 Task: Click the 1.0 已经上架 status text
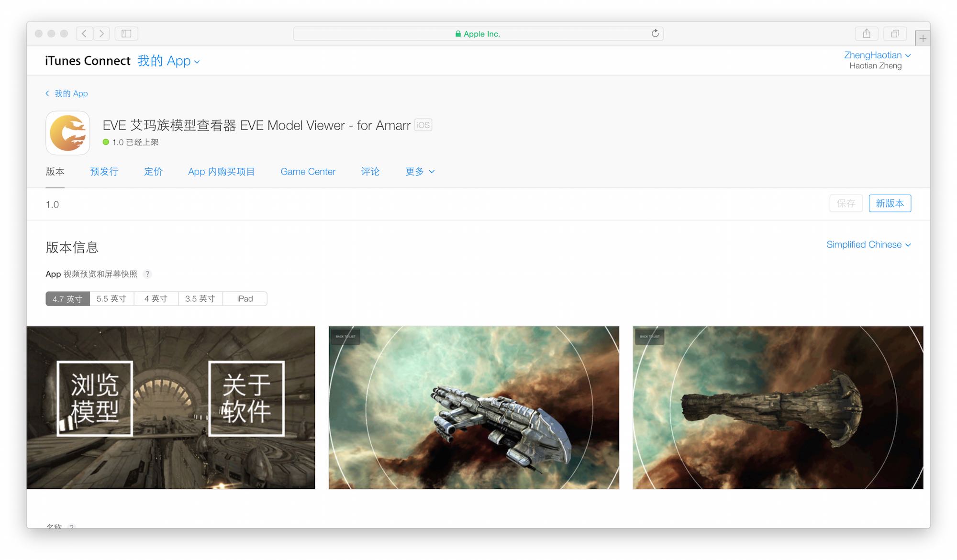click(x=135, y=143)
